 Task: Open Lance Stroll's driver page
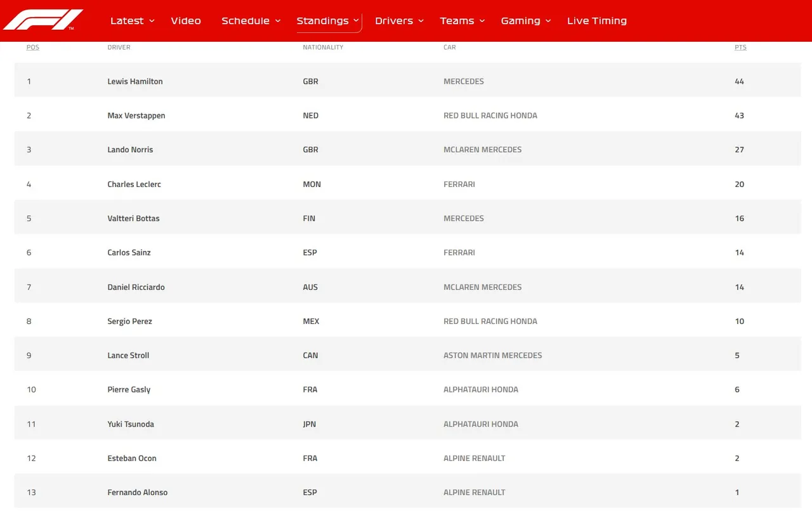[128, 355]
